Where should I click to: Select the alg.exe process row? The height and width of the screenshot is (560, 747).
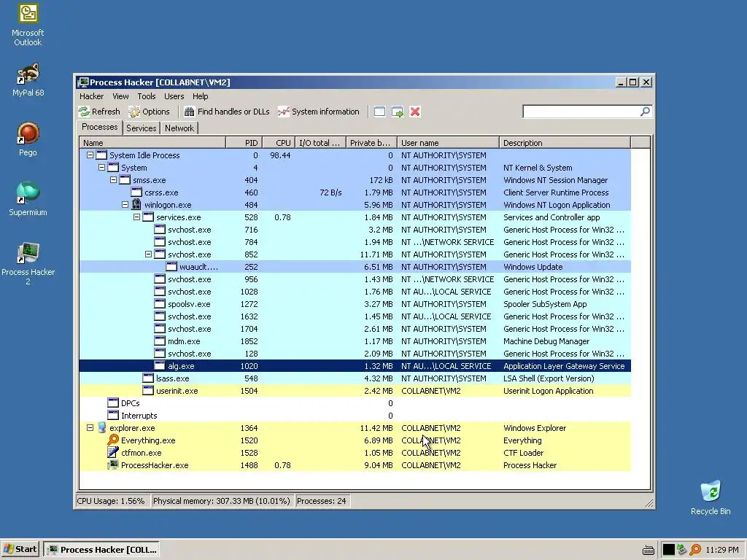[355, 366]
